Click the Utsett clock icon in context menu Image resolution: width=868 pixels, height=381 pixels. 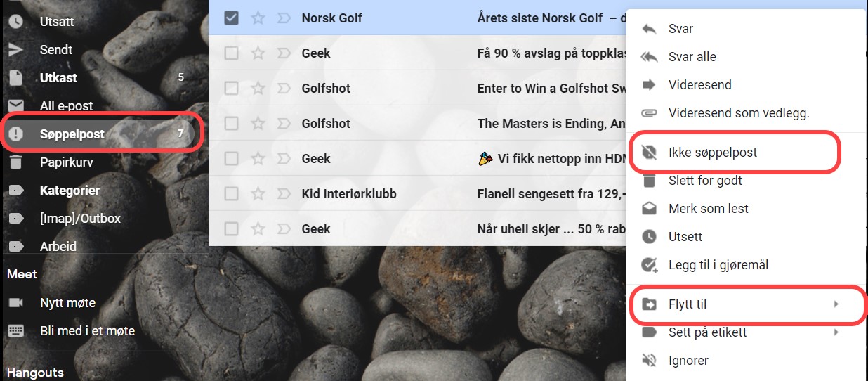tap(650, 237)
